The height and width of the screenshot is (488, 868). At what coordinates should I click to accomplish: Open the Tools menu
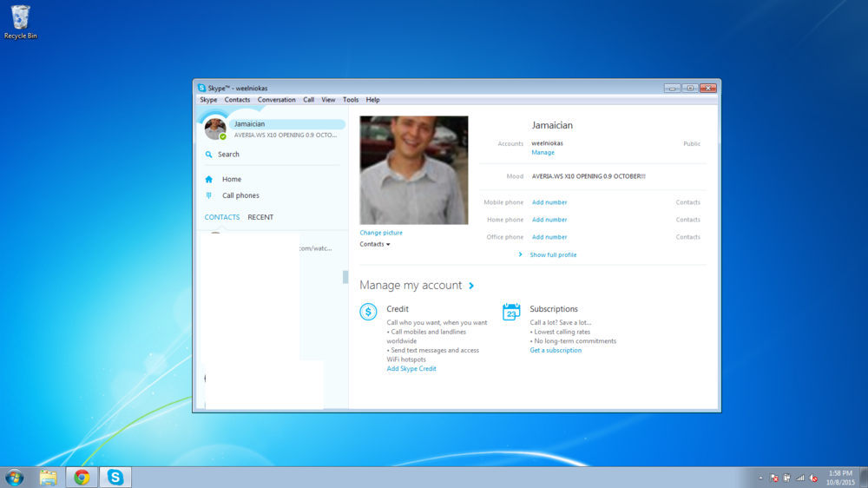point(350,100)
